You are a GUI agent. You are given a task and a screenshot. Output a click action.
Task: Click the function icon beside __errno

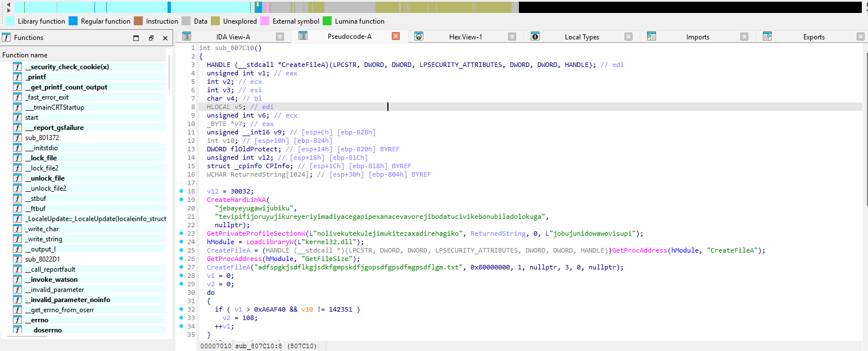coord(17,320)
